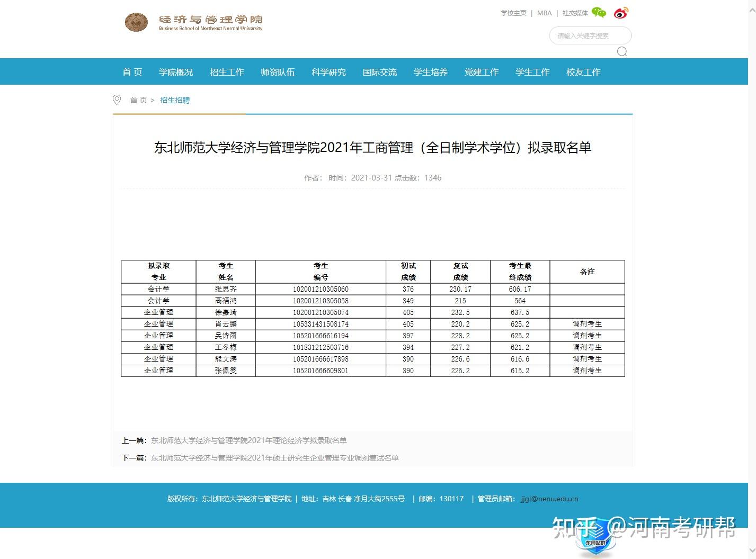Click the 备注 column header
This screenshot has height=559, width=756.
click(588, 272)
